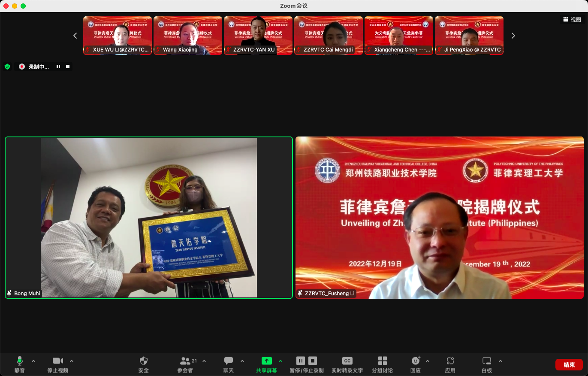
Task: Open the 应用 apps icon
Action: [450, 361]
